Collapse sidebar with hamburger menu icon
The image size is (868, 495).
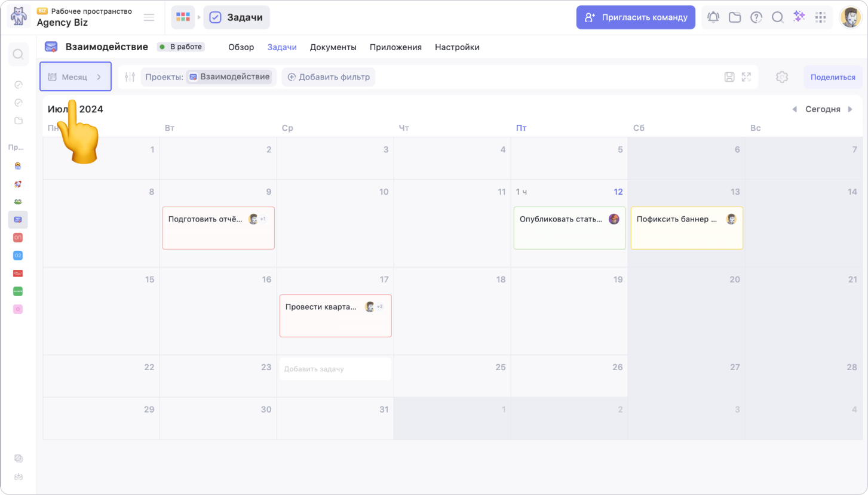coord(149,17)
